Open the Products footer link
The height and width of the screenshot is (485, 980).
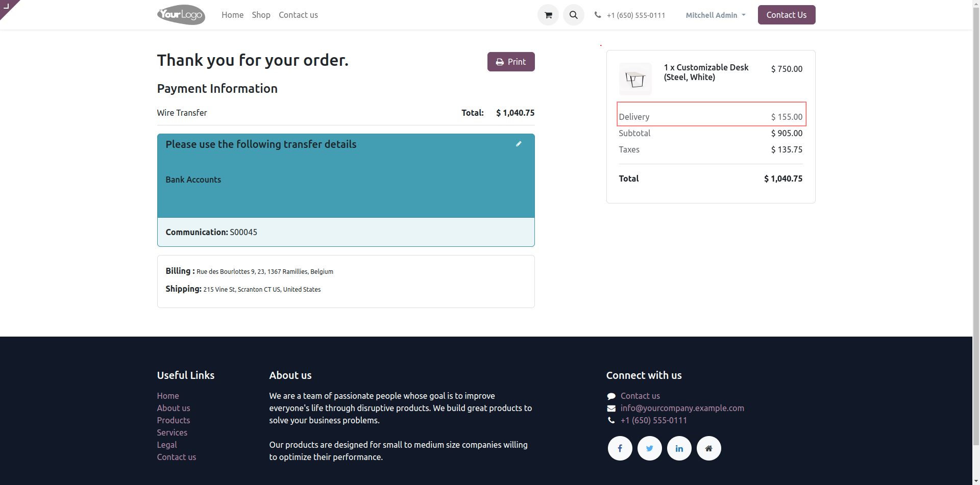174,420
